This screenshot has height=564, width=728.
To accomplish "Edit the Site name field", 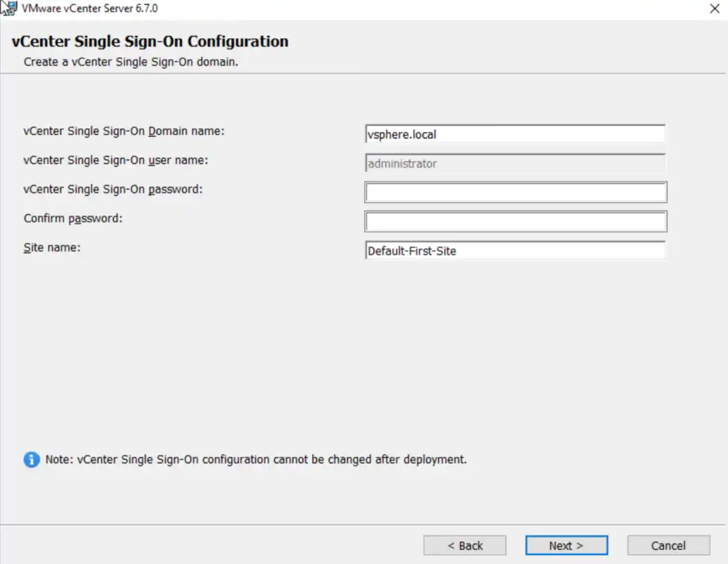I will coord(516,250).
